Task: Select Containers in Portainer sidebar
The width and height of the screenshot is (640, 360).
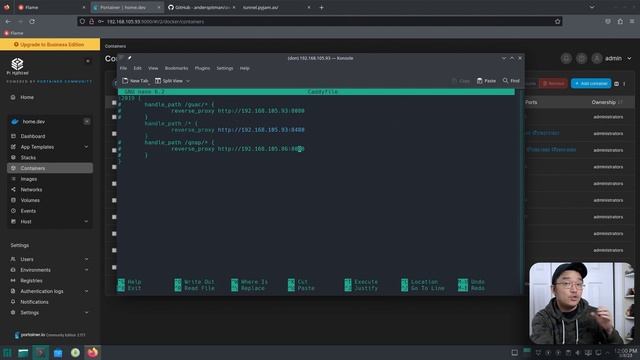Action: pos(50,168)
